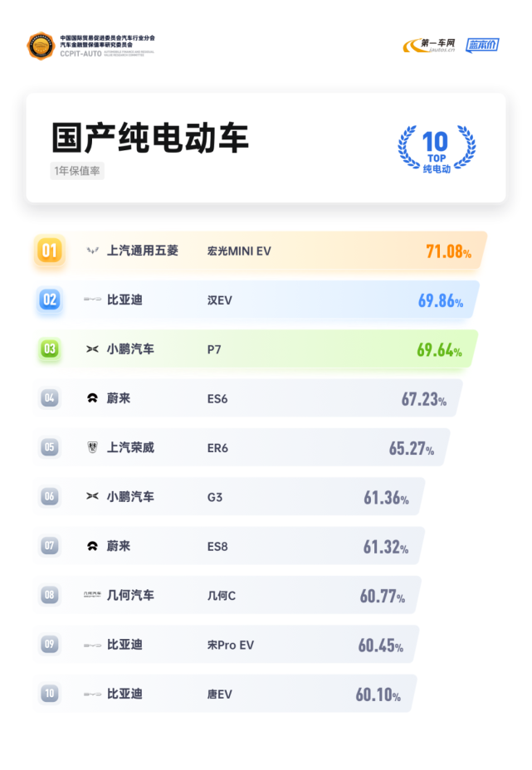Click the 宋Pro EV model name
Image resolution: width=532 pixels, height=770 pixels.
pos(231,645)
